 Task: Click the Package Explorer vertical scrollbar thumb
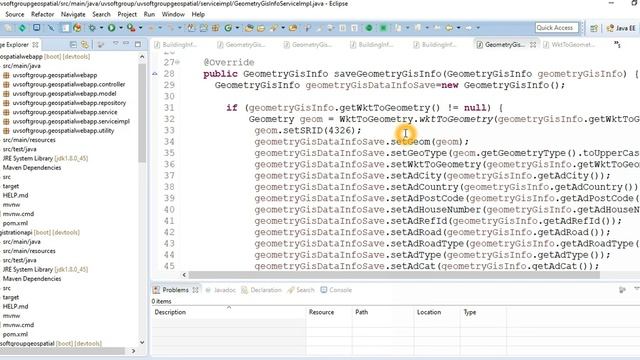(x=142, y=112)
